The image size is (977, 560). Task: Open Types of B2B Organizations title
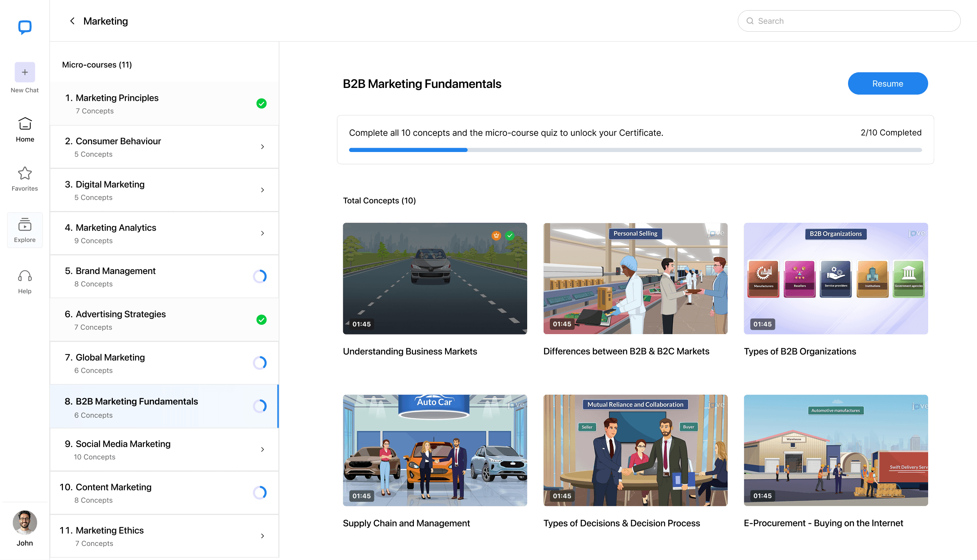click(x=800, y=351)
